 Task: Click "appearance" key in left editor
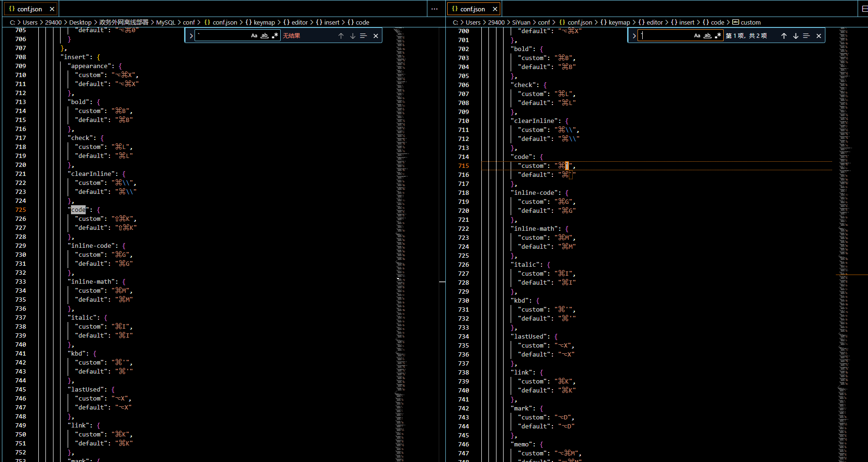pos(89,66)
